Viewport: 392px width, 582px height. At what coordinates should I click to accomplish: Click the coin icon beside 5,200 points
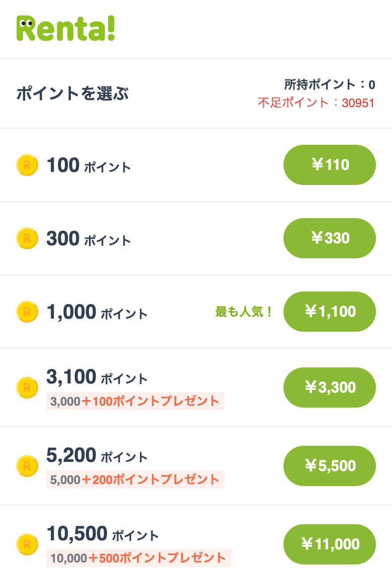(27, 466)
